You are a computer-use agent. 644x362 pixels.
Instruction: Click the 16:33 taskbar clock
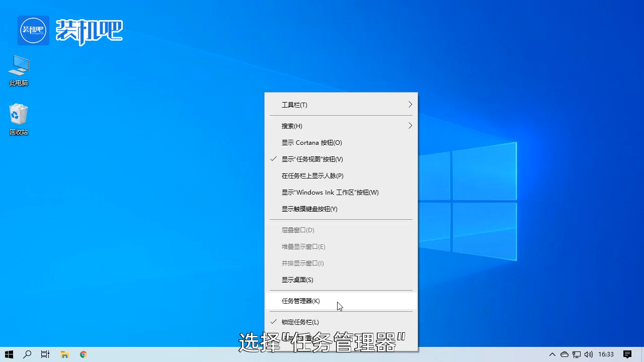[606, 354]
